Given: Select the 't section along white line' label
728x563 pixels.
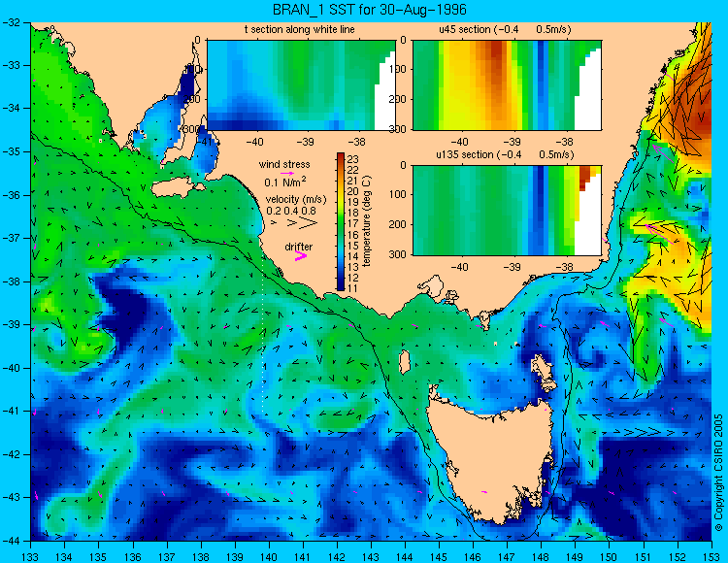Looking at the screenshot, I should [300, 29].
